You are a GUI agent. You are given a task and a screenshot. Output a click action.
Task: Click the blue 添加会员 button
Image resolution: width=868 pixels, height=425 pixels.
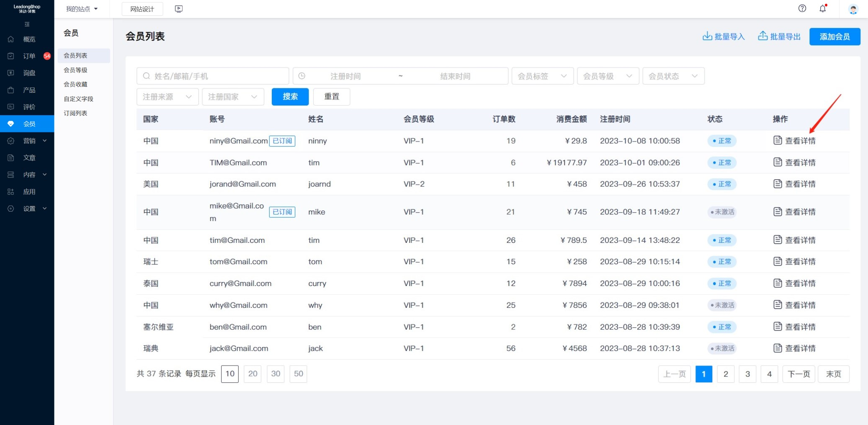click(x=834, y=37)
